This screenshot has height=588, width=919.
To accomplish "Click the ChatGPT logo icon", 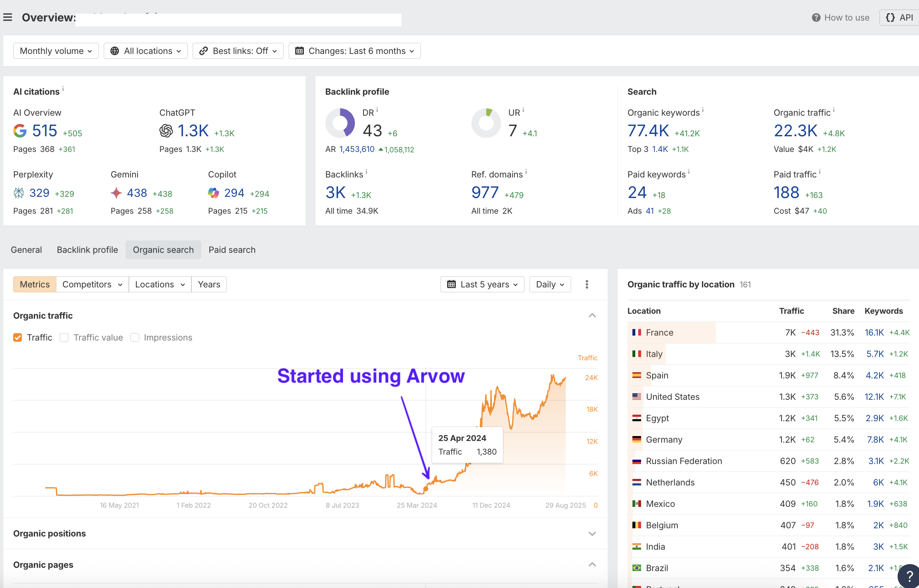I will [x=166, y=131].
